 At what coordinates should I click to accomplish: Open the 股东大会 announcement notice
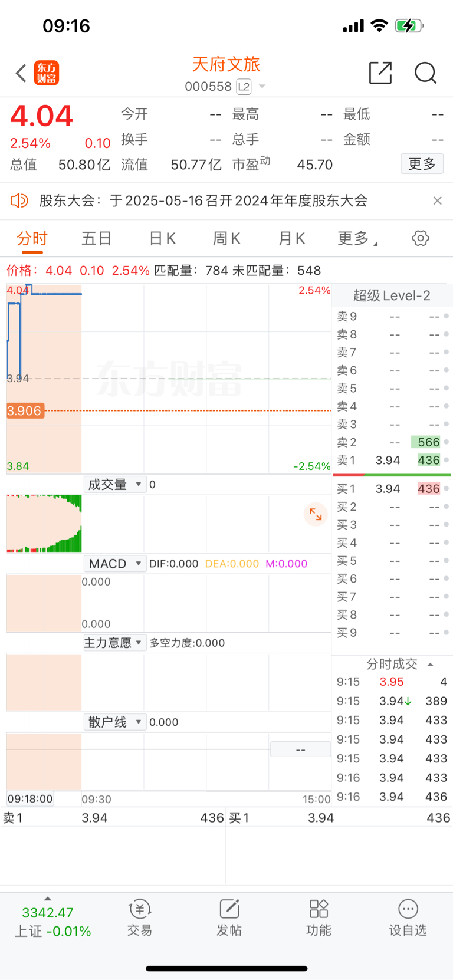click(x=203, y=200)
